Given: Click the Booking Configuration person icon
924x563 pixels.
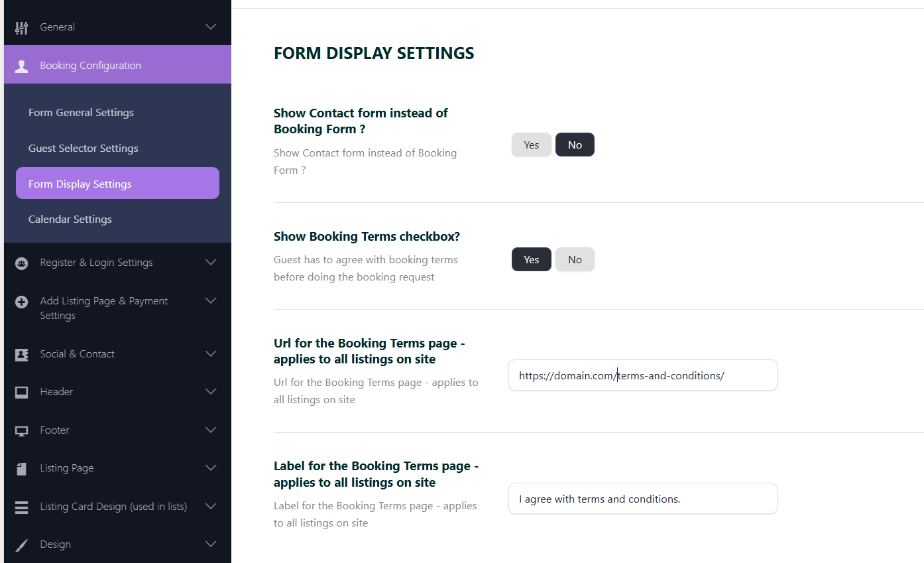Looking at the screenshot, I should (22, 66).
